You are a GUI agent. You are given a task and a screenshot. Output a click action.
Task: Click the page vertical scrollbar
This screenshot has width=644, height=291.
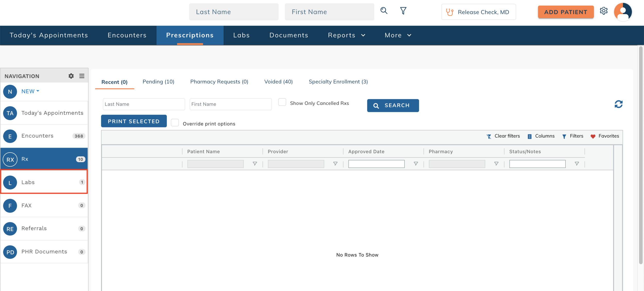[x=641, y=155]
